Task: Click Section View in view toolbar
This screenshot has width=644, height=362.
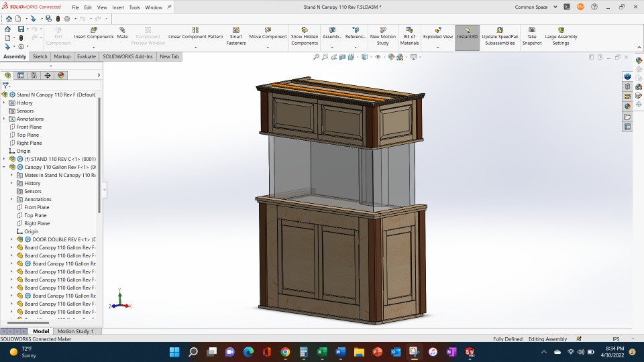Action: coord(343,57)
